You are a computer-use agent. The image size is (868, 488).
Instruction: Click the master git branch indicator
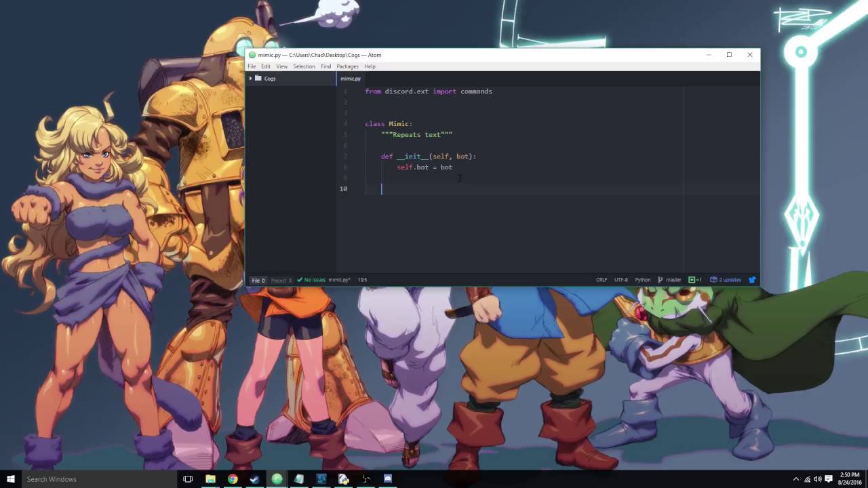[669, 280]
